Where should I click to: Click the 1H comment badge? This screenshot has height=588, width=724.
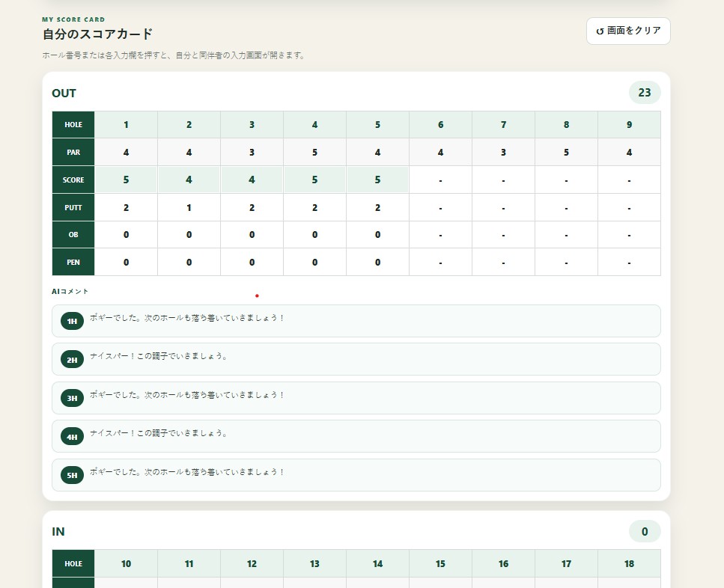point(72,321)
